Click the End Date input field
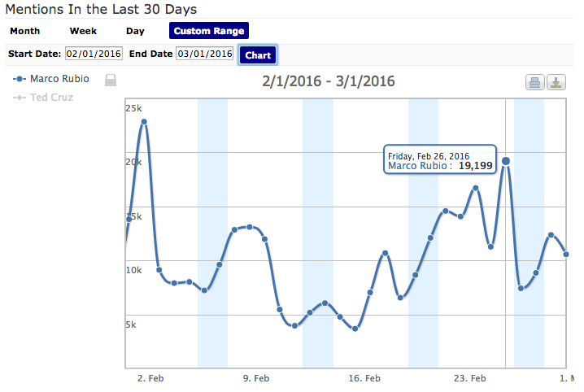Image resolution: width=584 pixels, height=392 pixels. pyautogui.click(x=204, y=54)
